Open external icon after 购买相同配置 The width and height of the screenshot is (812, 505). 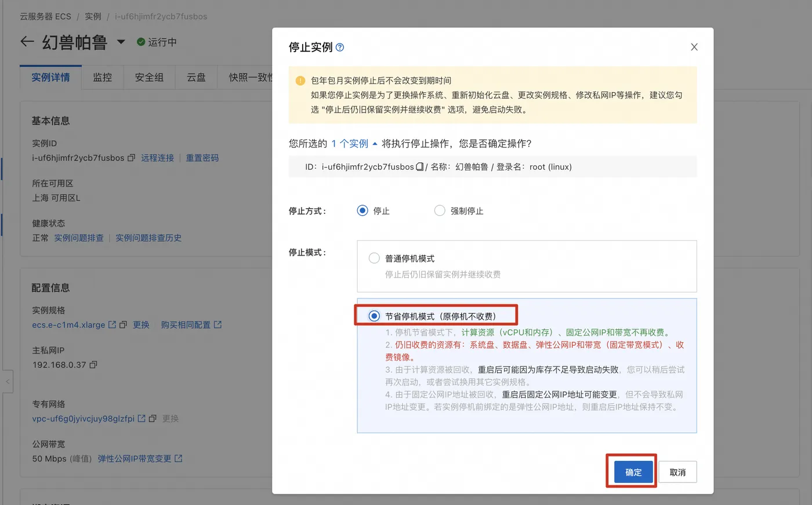click(x=217, y=325)
